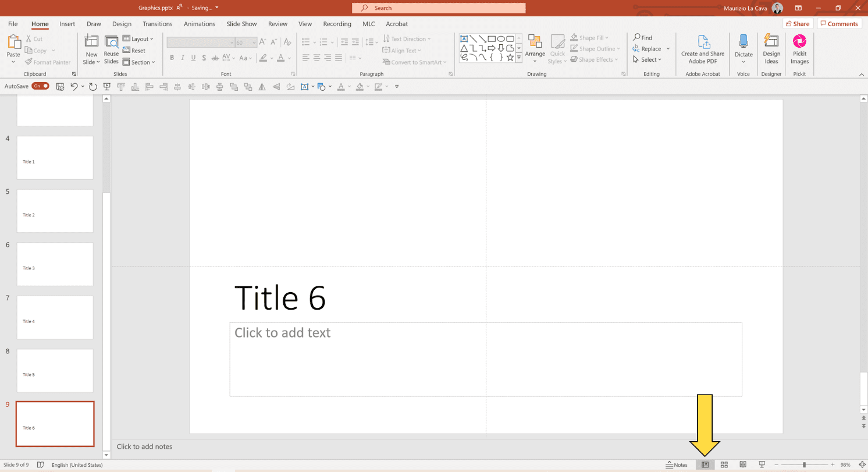This screenshot has height=472, width=868.
Task: Open the Pickit Images add-in
Action: tap(799, 49)
